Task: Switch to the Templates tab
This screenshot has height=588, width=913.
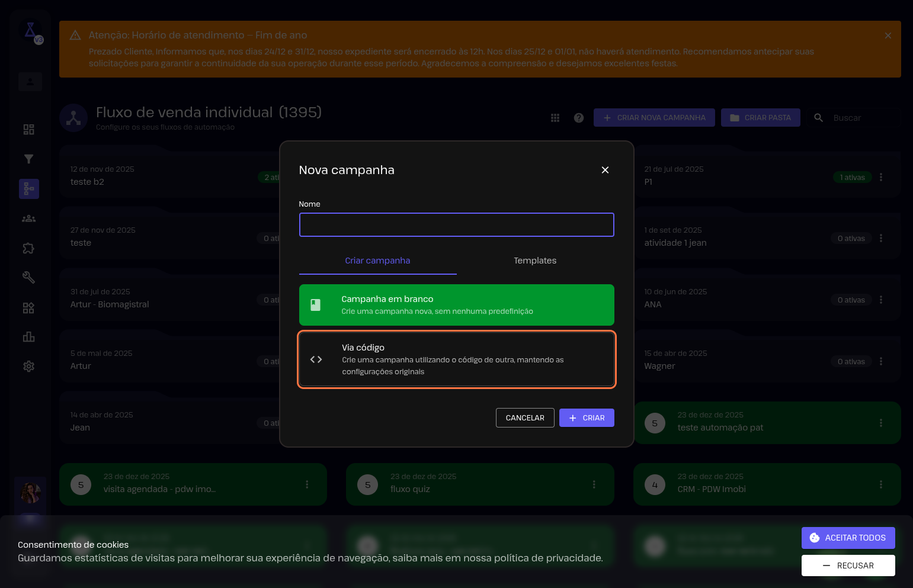Action: [535, 261]
